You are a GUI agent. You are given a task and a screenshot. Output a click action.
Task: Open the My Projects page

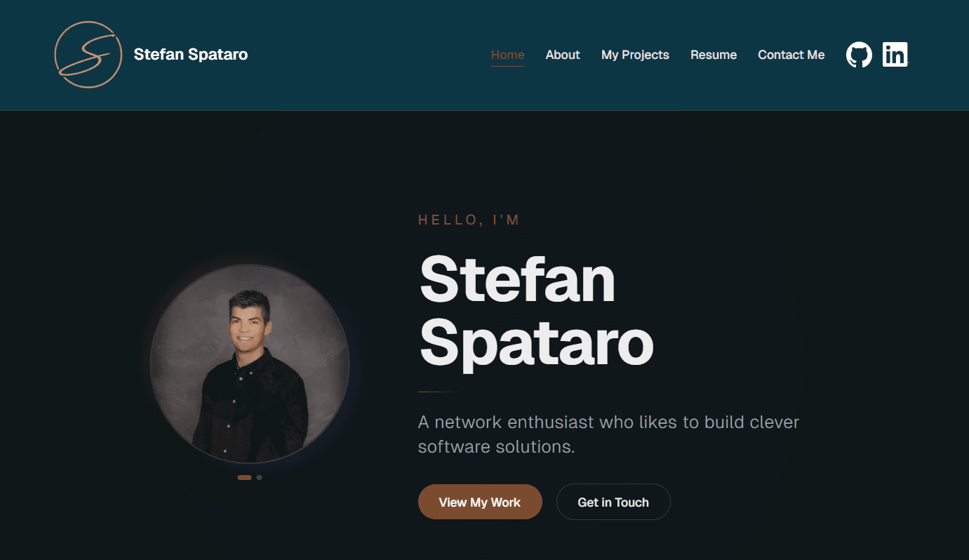(635, 55)
